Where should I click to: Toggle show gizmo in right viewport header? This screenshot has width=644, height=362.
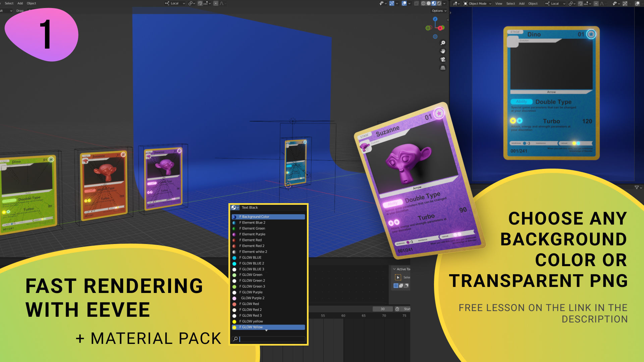(x=625, y=3)
